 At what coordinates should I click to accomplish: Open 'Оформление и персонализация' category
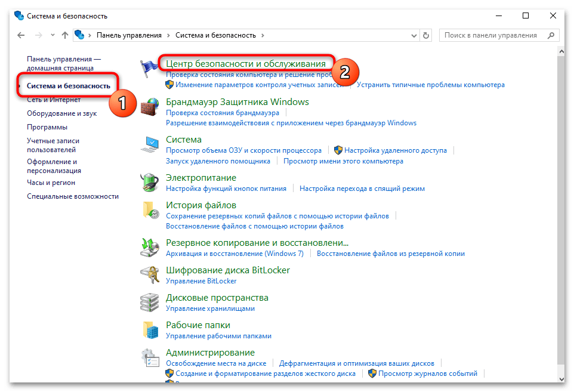(x=54, y=166)
